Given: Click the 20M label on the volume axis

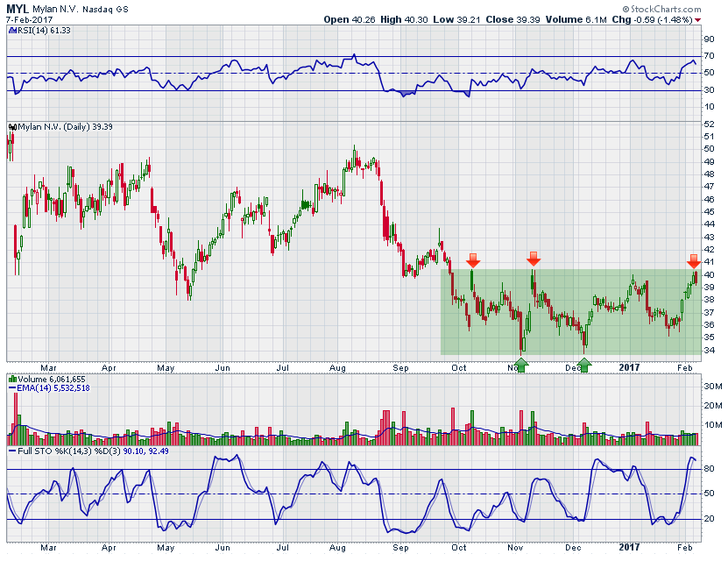Looking at the screenshot, I should pos(713,406).
